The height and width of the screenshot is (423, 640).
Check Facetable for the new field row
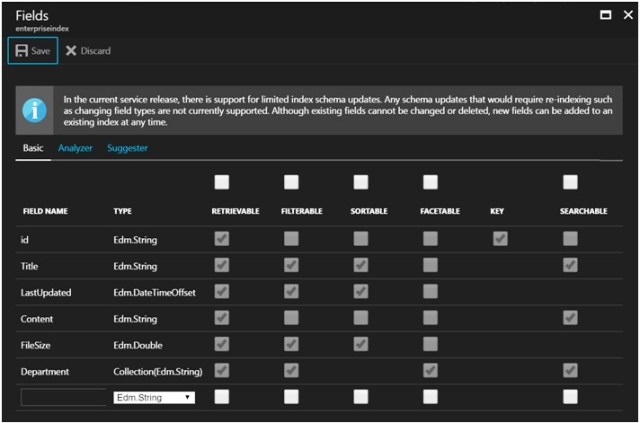click(x=430, y=397)
